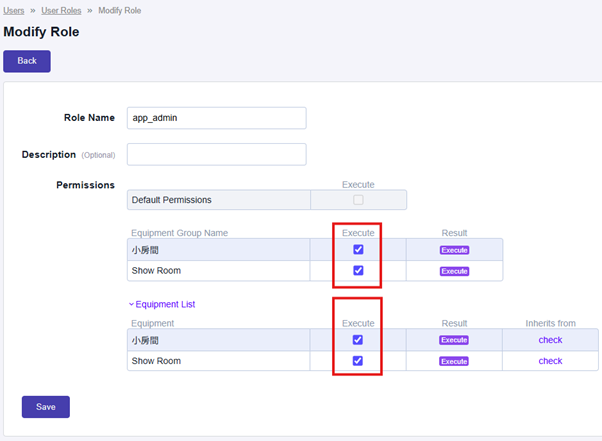Screen dimensions: 602x441
Task: Open the Users breadcrumb link
Action: click(14, 10)
